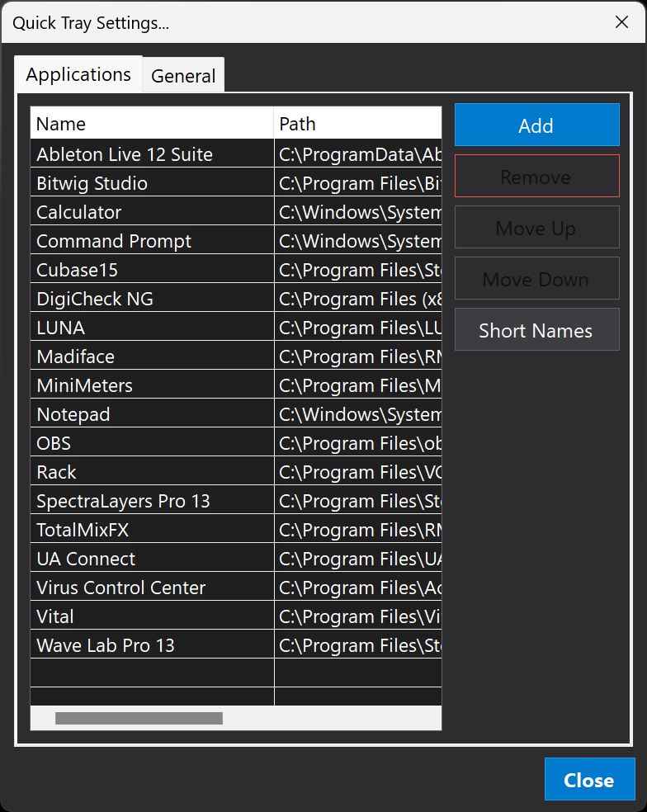Viewport: 647px width, 812px height.
Task: Click the Move Up button
Action: coord(536,227)
